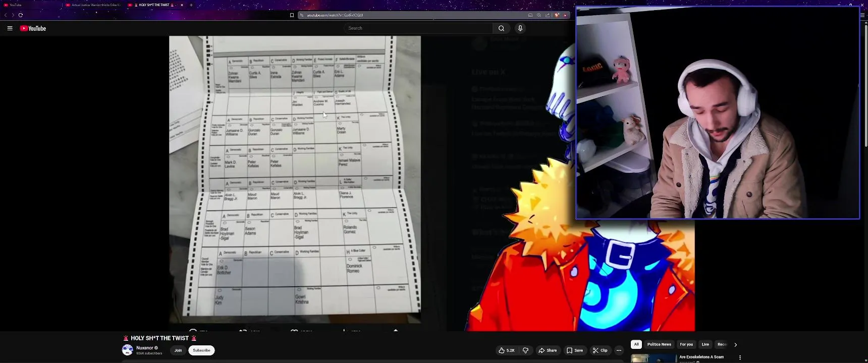Click the search magnifier button
The image size is (868, 363).
(x=501, y=28)
